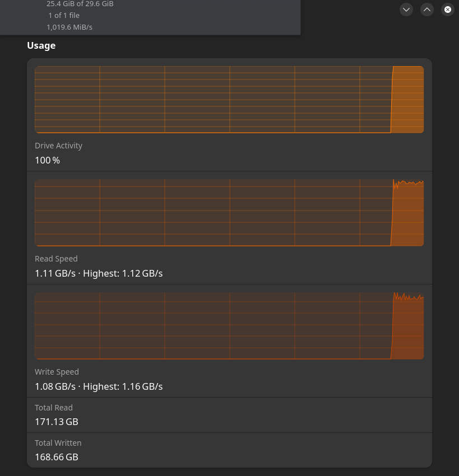This screenshot has width=459, height=476.
Task: Select the Total Written entry
Action: [x=229, y=450]
